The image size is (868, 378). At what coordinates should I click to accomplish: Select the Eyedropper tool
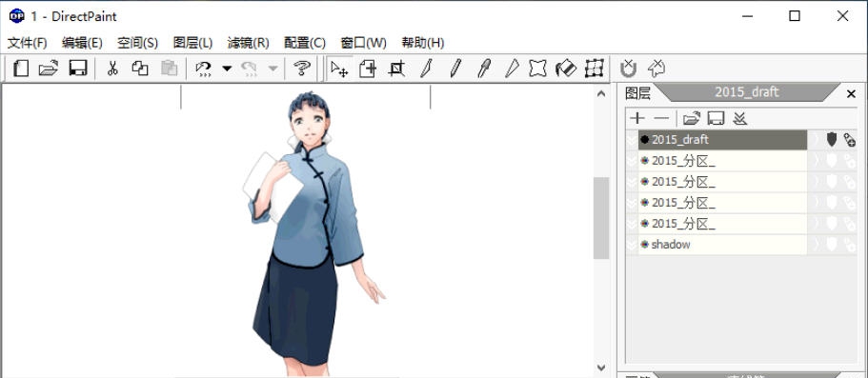484,69
